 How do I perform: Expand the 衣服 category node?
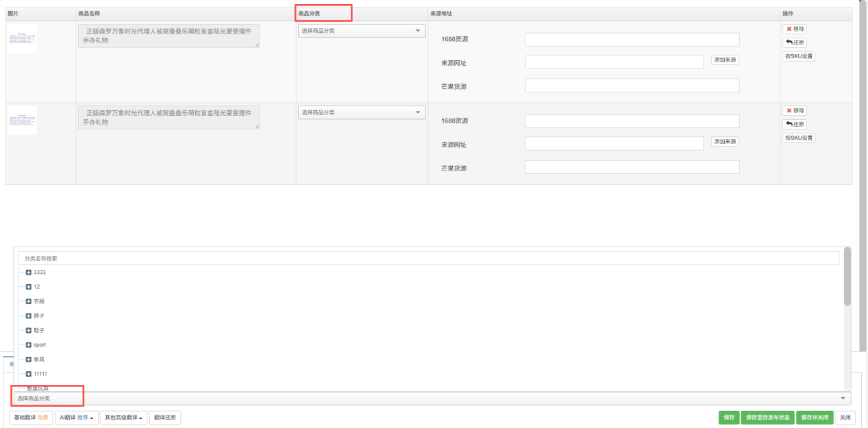(x=29, y=301)
